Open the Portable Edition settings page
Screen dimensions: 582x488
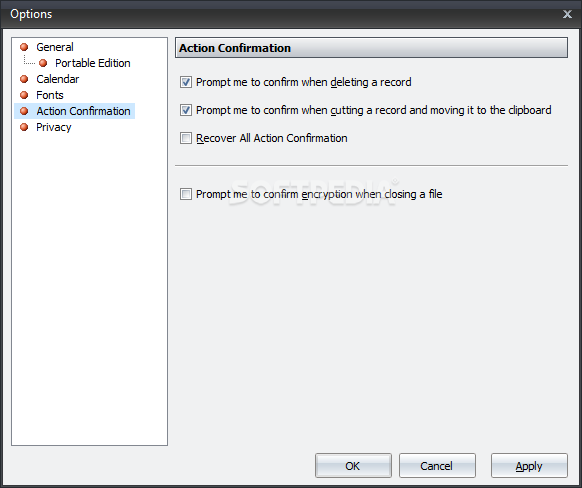coord(93,63)
